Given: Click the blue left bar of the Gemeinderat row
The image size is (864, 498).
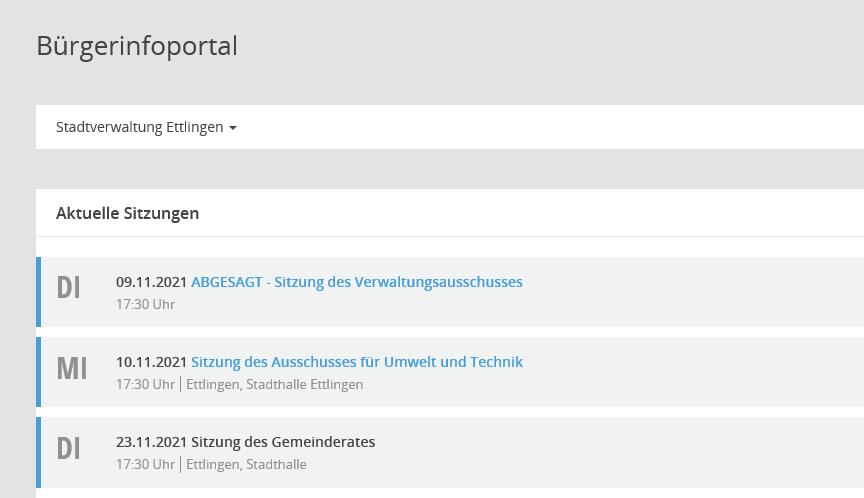Looking at the screenshot, I should point(38,452).
